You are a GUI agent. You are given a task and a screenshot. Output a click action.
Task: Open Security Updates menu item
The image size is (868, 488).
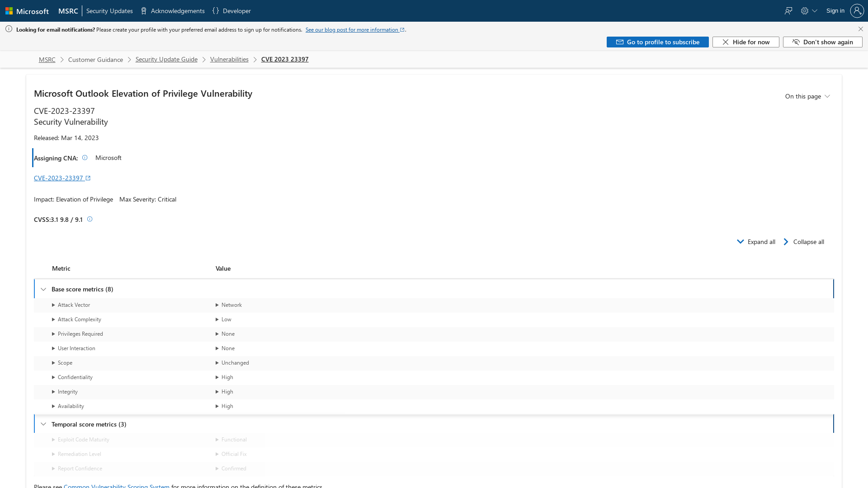coord(109,11)
